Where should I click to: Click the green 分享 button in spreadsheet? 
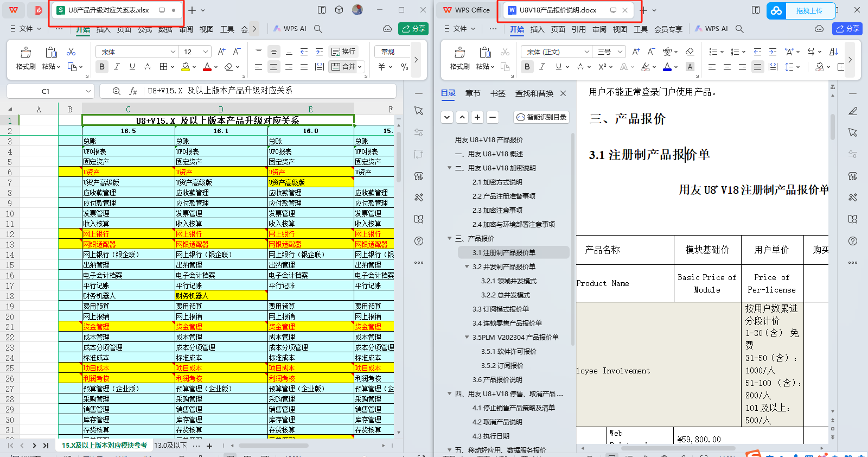413,29
